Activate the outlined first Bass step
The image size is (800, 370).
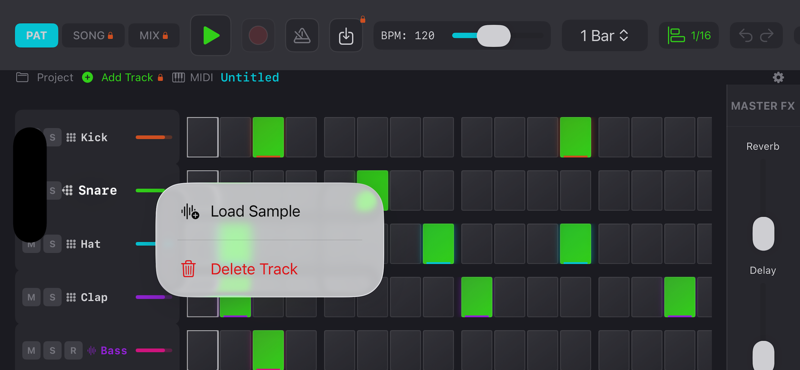click(203, 350)
